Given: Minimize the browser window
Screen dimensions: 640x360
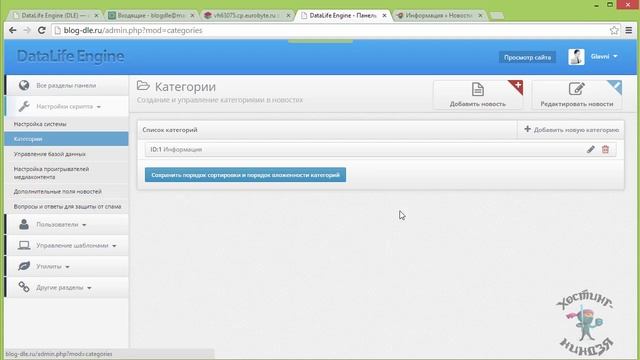Looking at the screenshot, I should [x=596, y=5].
